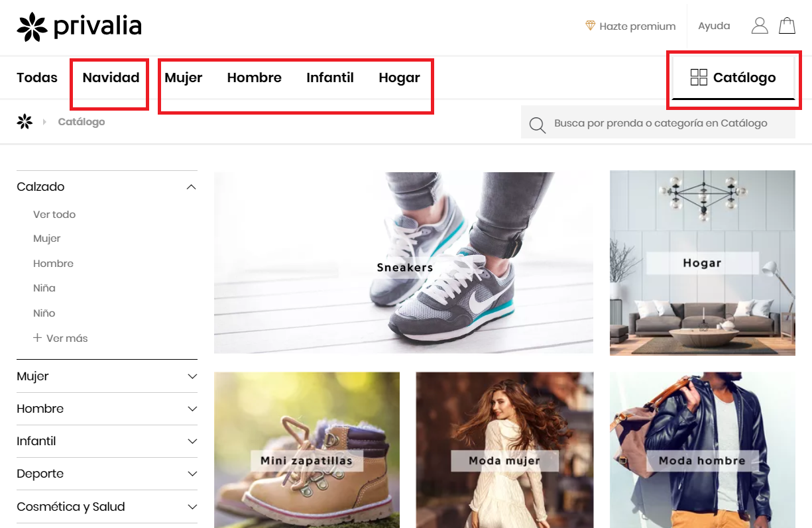
Task: Click the Catálogo breadcrumb text
Action: (82, 122)
